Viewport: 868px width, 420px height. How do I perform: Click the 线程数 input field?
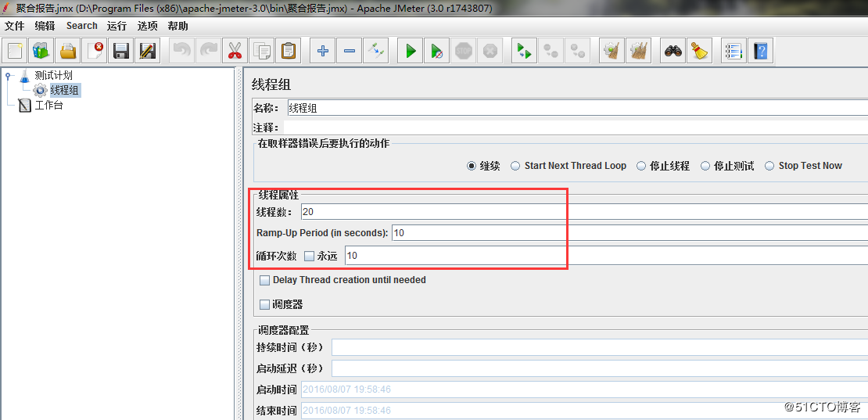(584, 211)
